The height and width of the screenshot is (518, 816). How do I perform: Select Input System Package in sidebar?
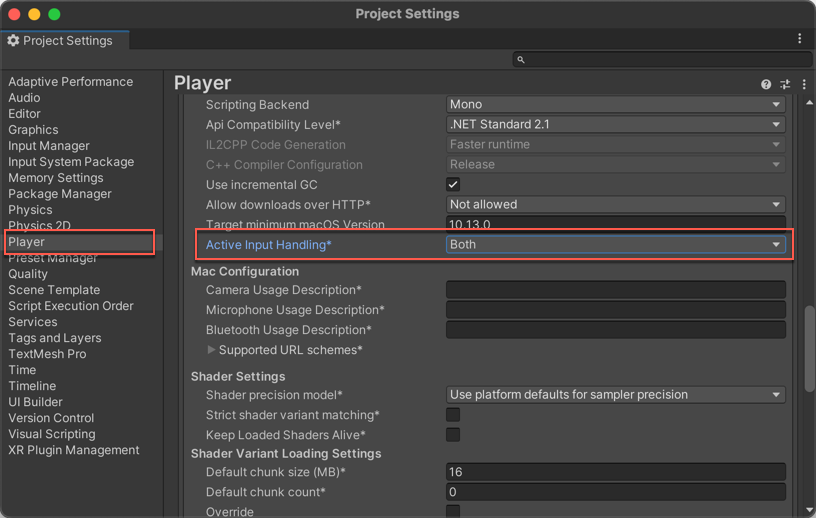71,162
